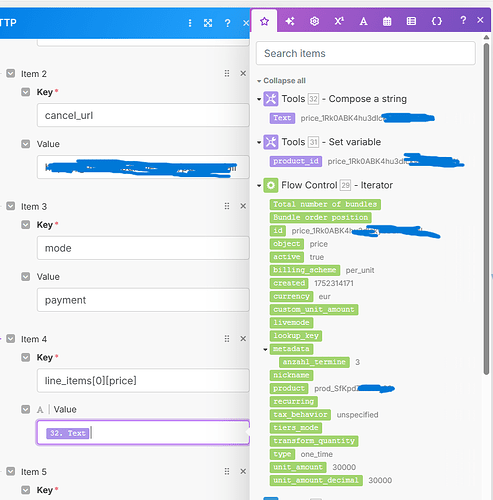Viewport: 493px width, 500px height.
Task: Open date and time functions calendar tab
Action: tap(387, 21)
